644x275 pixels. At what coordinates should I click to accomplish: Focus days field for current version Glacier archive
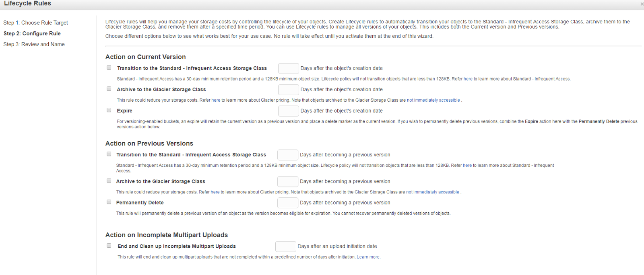coord(288,90)
